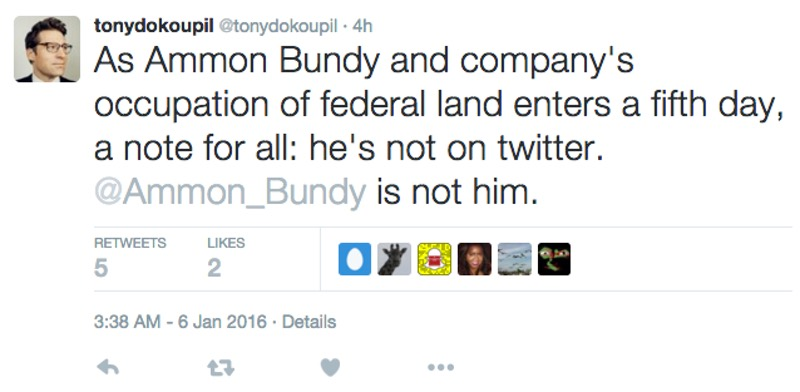The image size is (800, 392).
Task: Click the woman portrait avatar
Action: 474,259
